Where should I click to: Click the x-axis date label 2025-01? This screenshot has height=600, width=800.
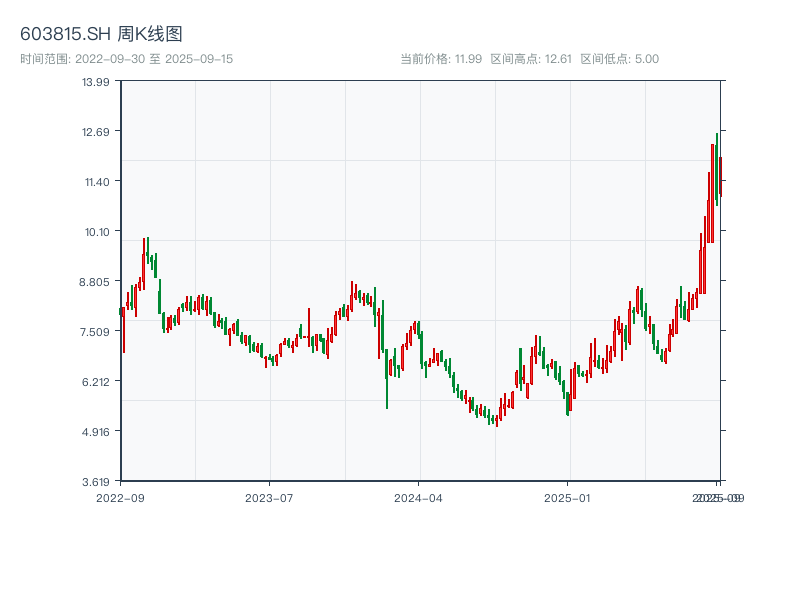[567, 498]
